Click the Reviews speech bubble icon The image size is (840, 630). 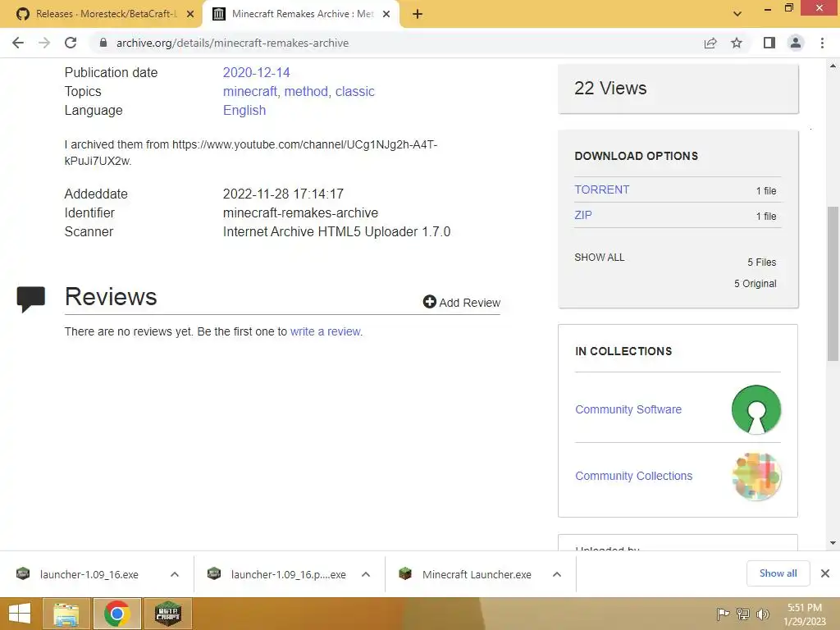31,299
